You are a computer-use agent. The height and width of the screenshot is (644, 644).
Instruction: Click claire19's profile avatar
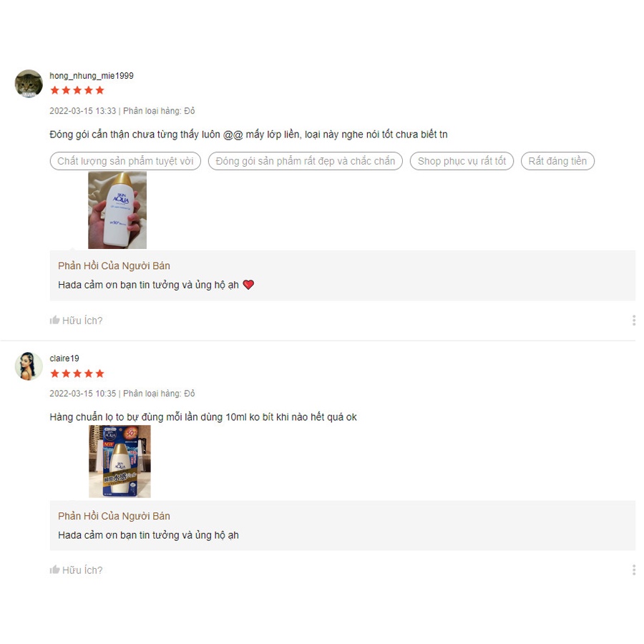(x=29, y=366)
